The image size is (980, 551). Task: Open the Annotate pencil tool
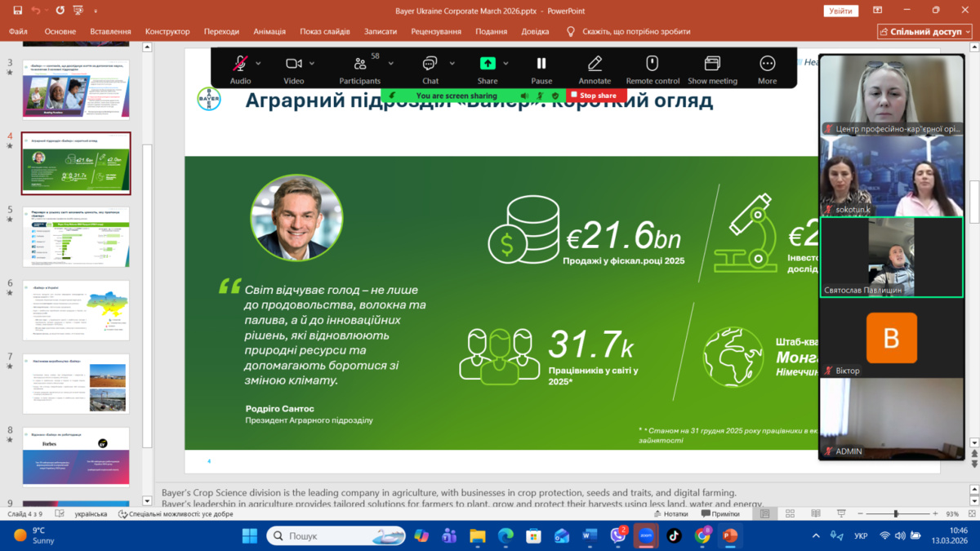click(x=595, y=64)
